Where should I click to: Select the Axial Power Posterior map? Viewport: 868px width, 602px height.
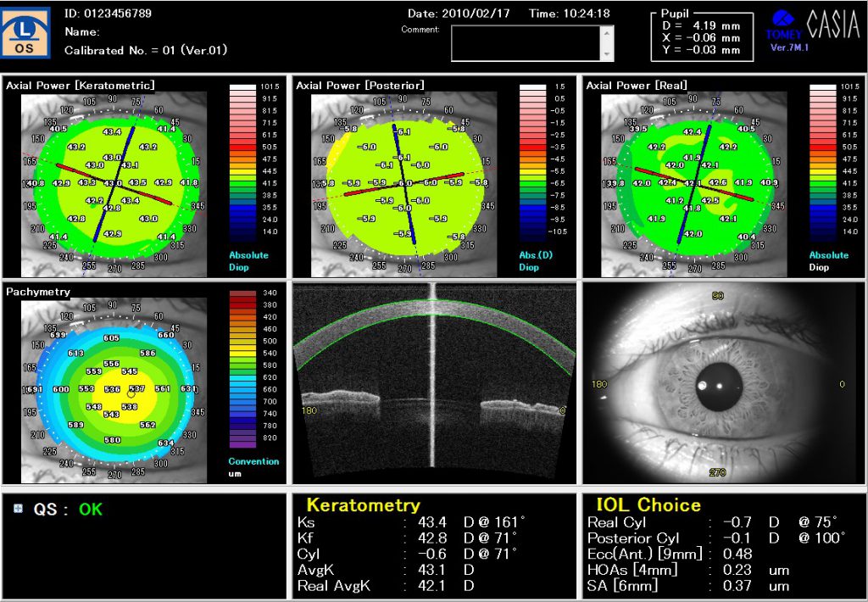403,182
